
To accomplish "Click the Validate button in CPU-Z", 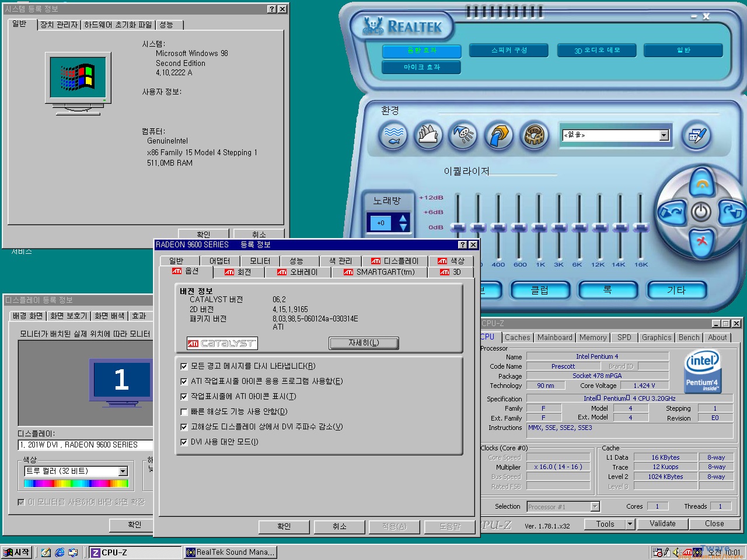I will coord(662,524).
